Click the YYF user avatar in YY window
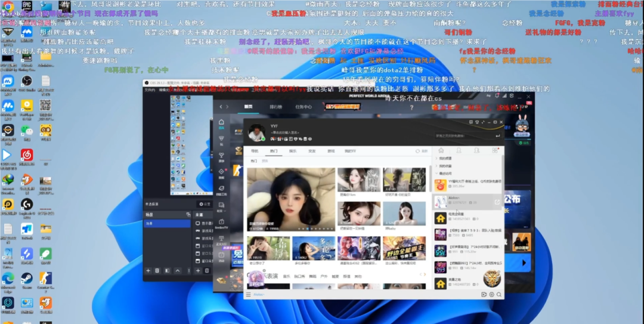Image resolution: width=644 pixels, height=324 pixels. click(x=256, y=133)
